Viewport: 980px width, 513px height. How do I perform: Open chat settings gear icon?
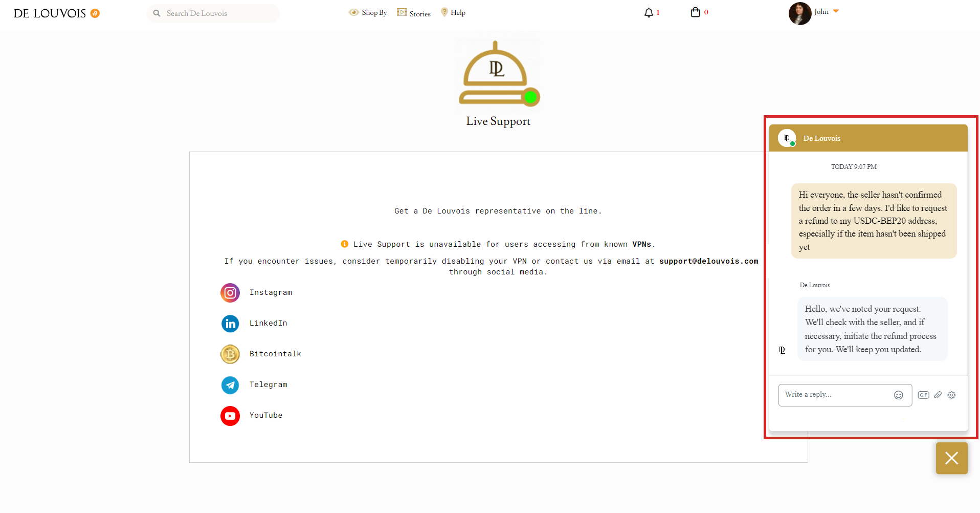click(x=951, y=395)
